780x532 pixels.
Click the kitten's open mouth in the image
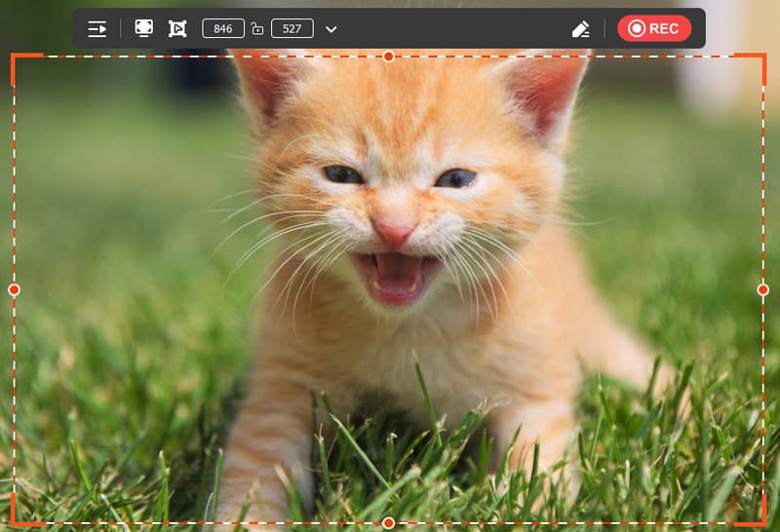pos(393,276)
